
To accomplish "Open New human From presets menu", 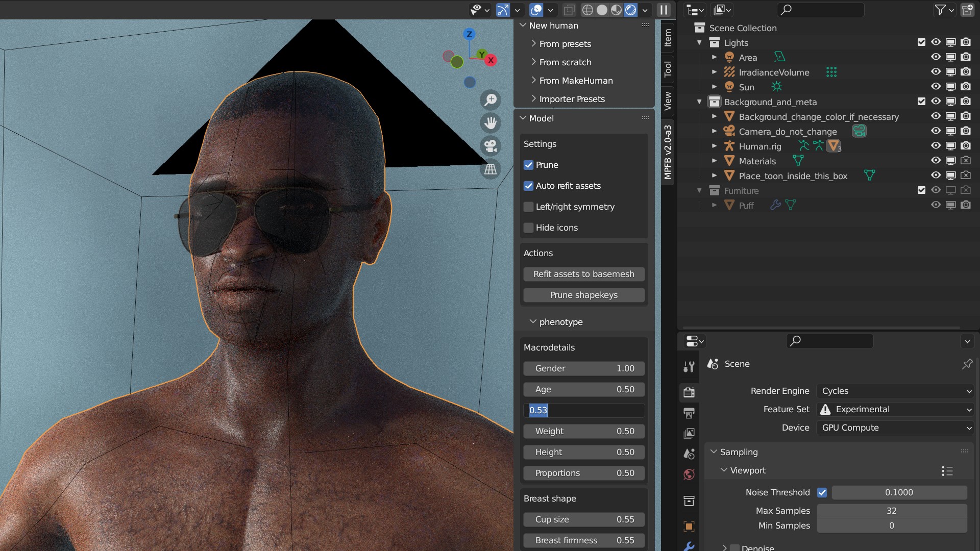I will click(x=565, y=44).
